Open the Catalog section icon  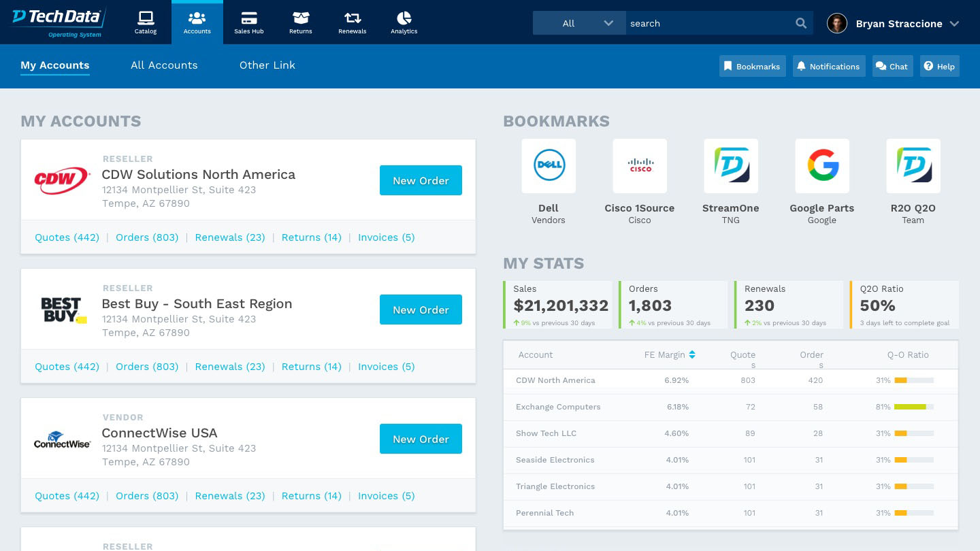[146, 18]
